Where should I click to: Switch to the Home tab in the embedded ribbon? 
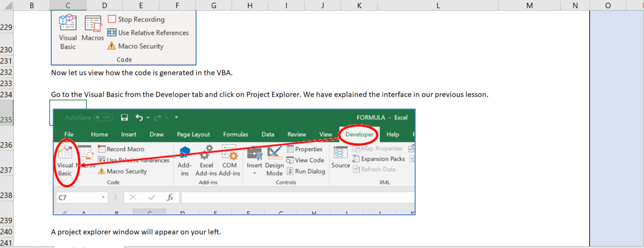(99, 134)
